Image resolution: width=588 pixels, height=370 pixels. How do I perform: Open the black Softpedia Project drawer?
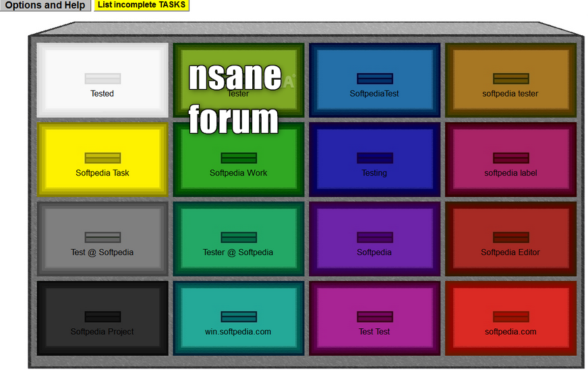tap(102, 318)
